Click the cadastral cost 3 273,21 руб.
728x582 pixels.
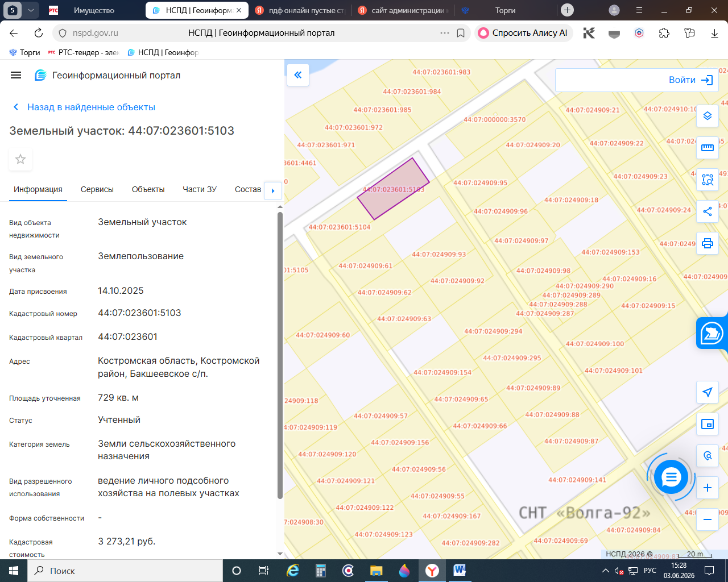point(126,542)
